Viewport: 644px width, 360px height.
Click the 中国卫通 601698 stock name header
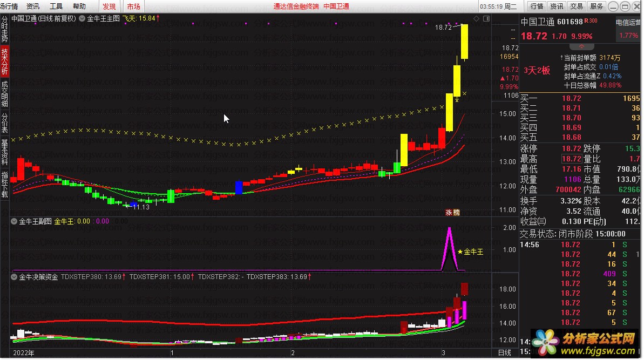(x=552, y=22)
